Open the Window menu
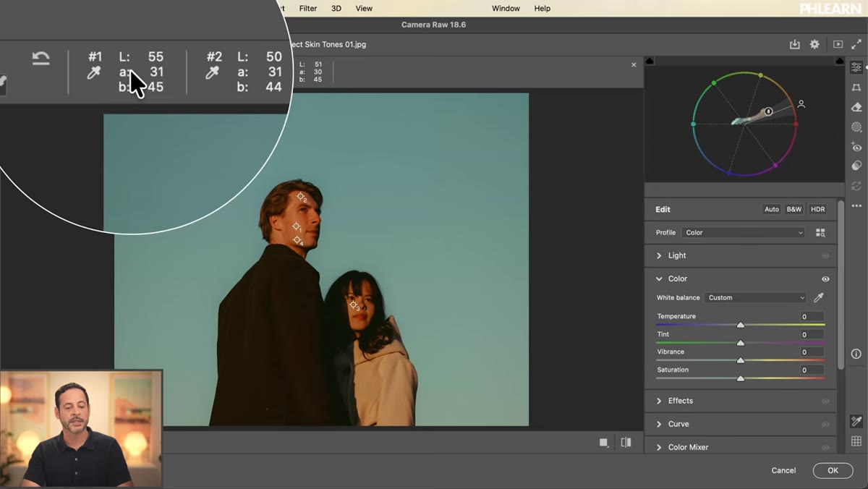Viewport: 868px width, 489px height. point(506,9)
